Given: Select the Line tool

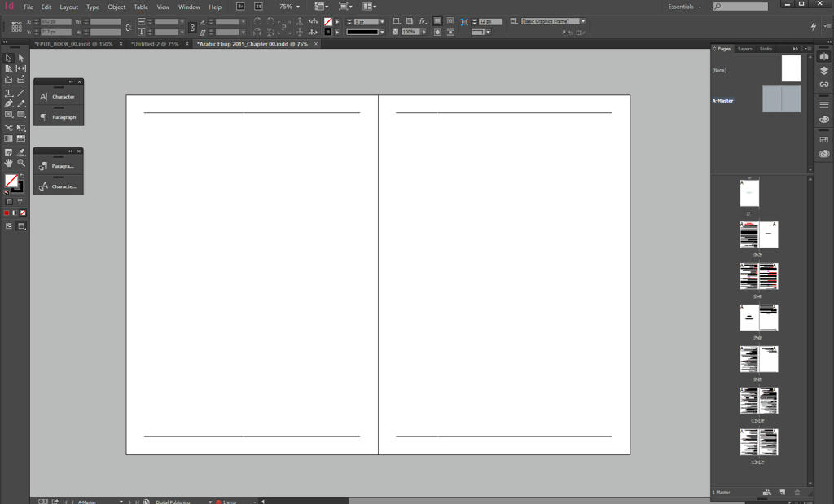Looking at the screenshot, I should [x=21, y=93].
